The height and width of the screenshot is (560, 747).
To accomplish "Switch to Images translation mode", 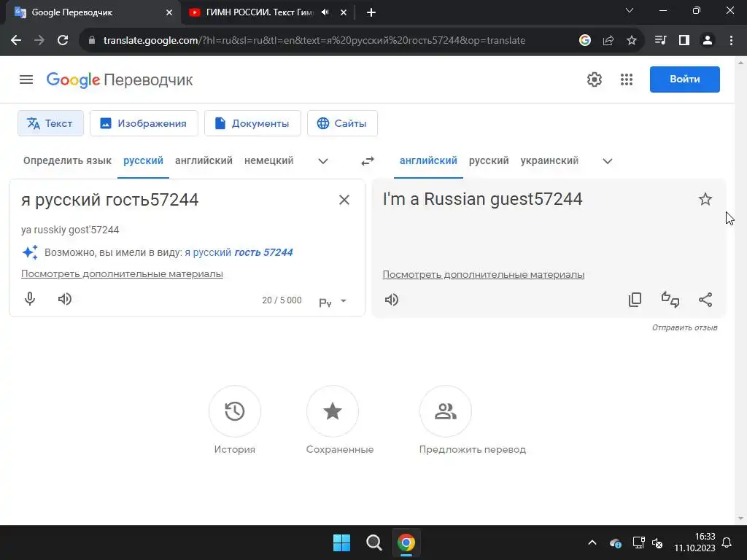I will (x=144, y=123).
